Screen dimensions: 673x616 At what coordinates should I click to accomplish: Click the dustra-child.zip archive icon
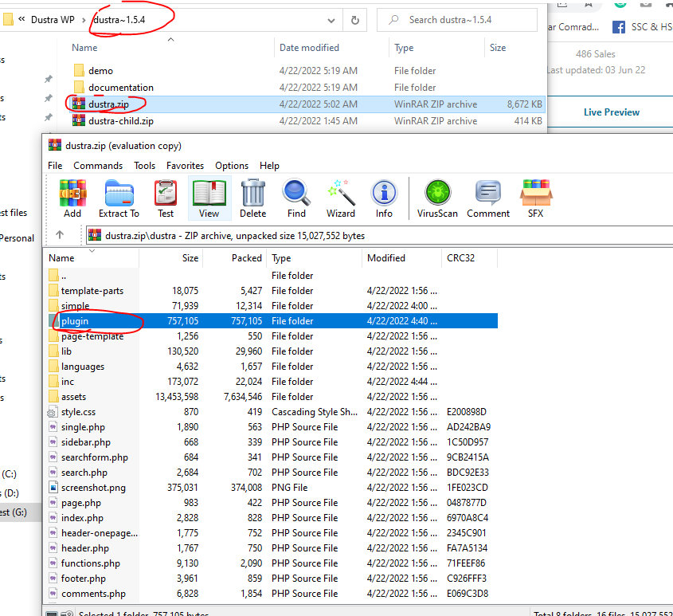(79, 120)
